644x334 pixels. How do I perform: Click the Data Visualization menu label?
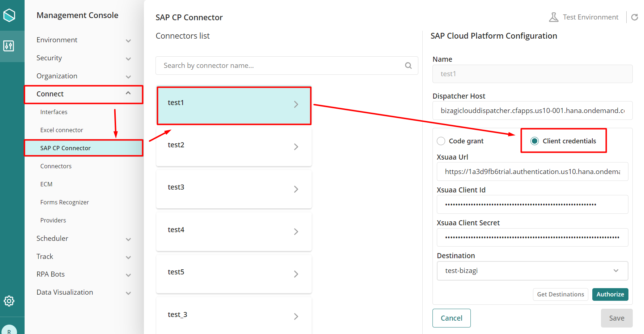[x=65, y=292]
